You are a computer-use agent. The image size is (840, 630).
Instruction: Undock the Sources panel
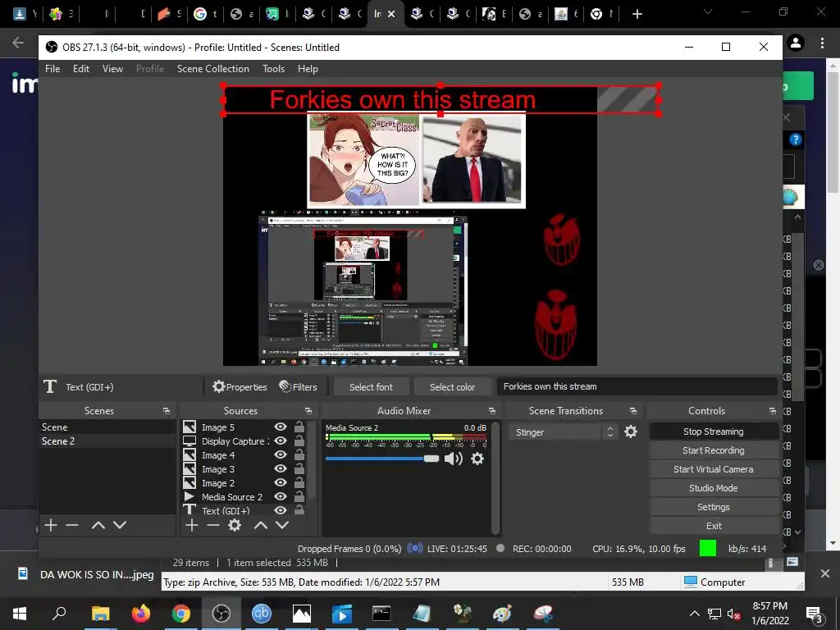point(308,411)
